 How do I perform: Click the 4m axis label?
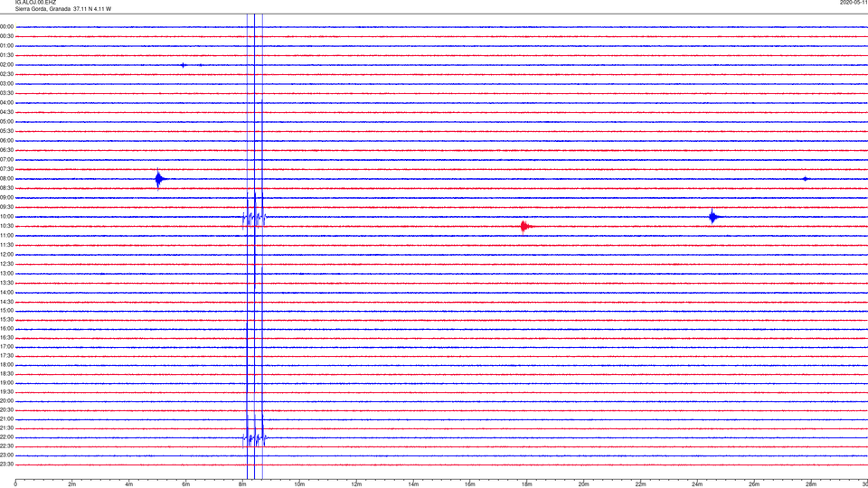pos(129,484)
